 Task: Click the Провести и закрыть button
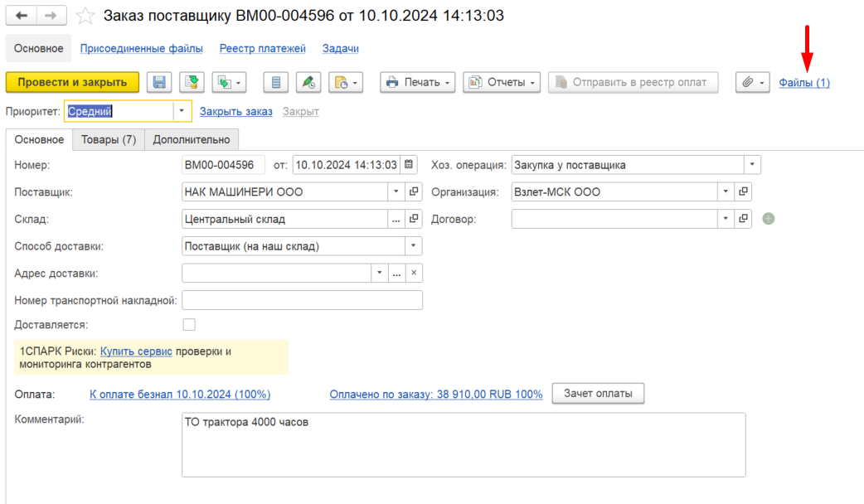(72, 82)
